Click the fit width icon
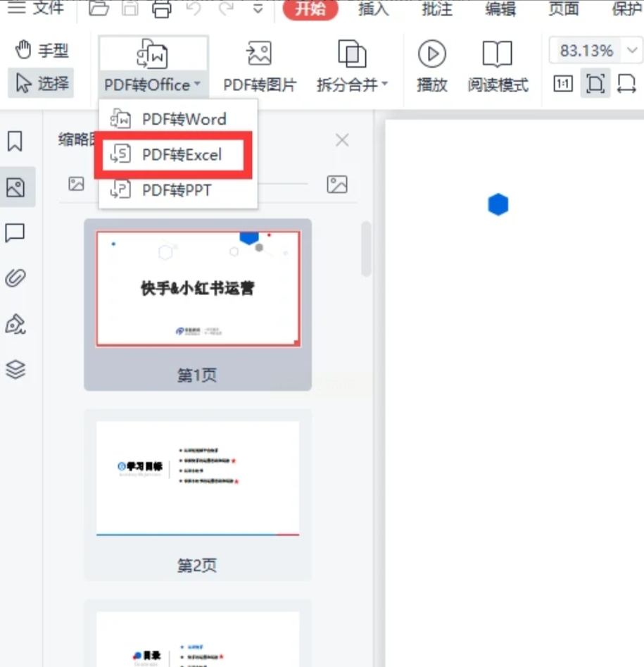The height and width of the screenshot is (667, 644). click(x=626, y=84)
